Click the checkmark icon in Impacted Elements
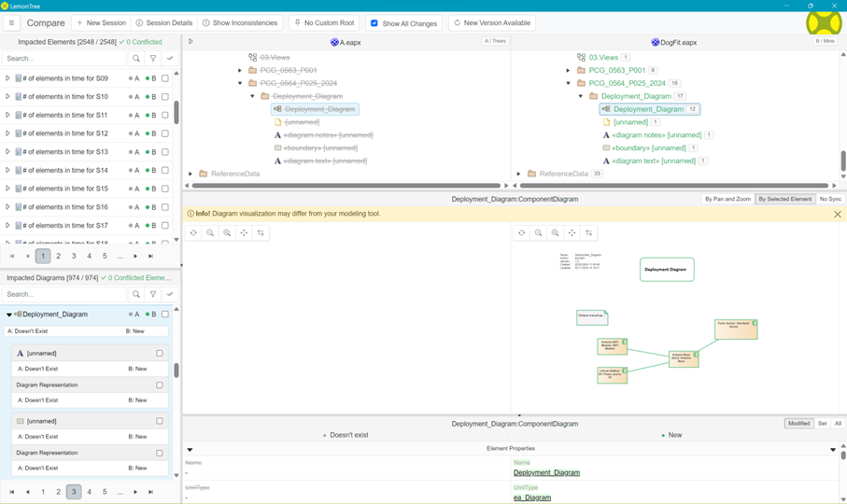 [170, 58]
